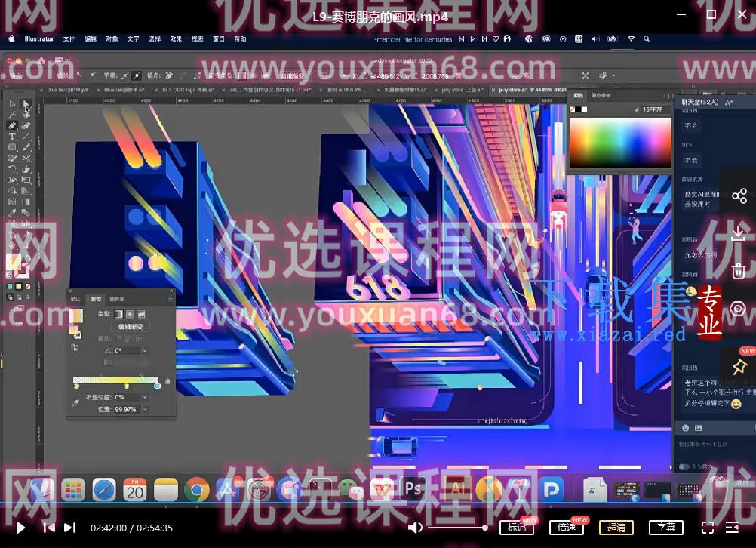Click the download icon in player sidebar
Image resolution: width=756 pixels, height=548 pixels.
pyautogui.click(x=738, y=234)
